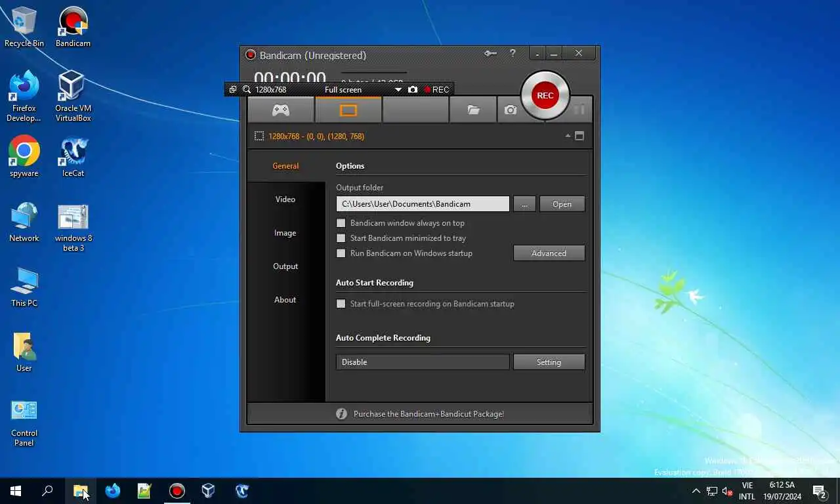This screenshot has width=840, height=504.
Task: Open the Windows Start menu
Action: coord(16,491)
